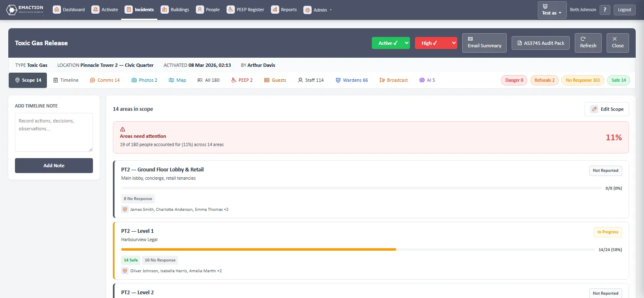Image resolution: width=644 pixels, height=298 pixels.
Task: Click the Ground Floor Not Reported badge
Action: 605,171
